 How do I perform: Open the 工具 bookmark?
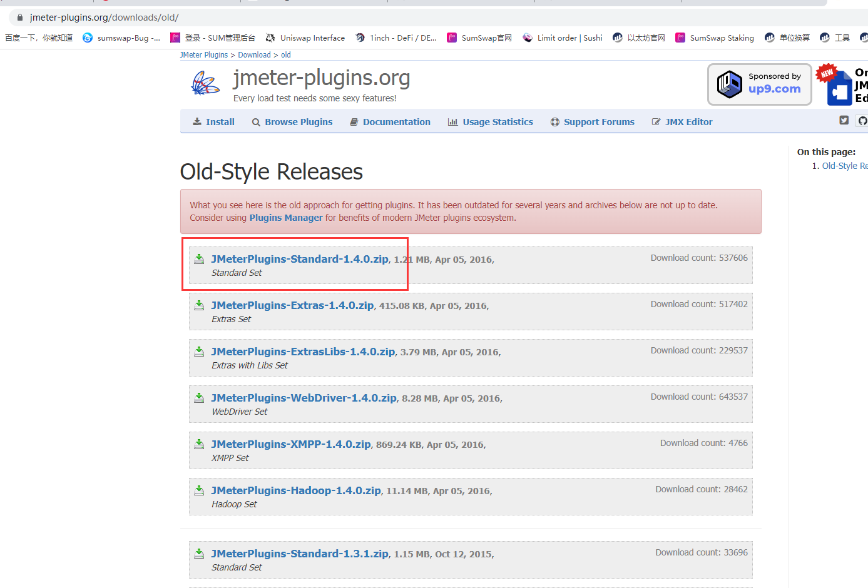(x=835, y=38)
